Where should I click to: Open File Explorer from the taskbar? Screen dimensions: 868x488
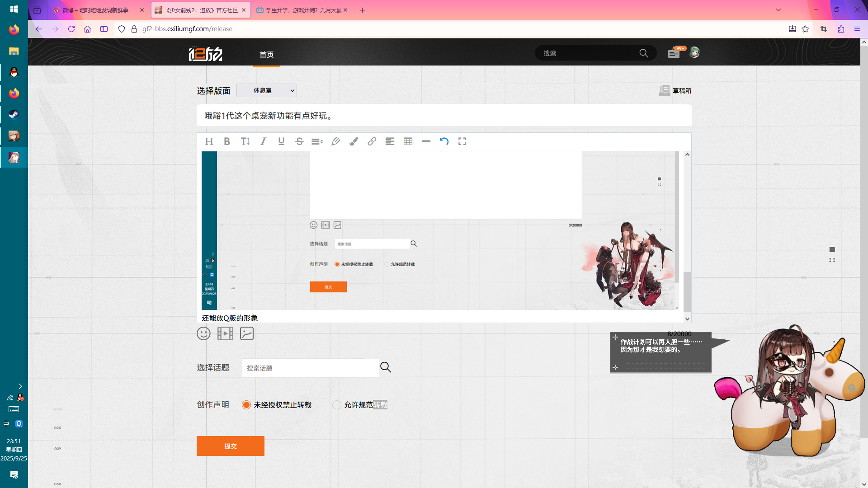[14, 51]
